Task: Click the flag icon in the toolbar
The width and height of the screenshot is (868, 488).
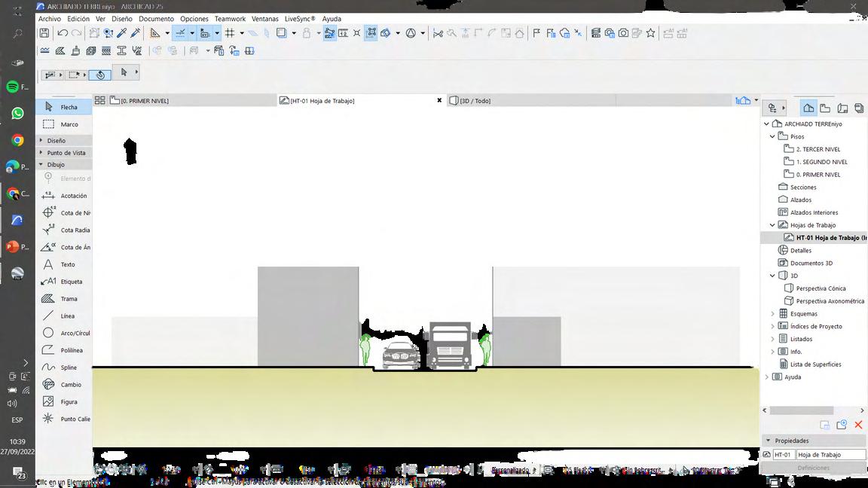Action: click(536, 33)
